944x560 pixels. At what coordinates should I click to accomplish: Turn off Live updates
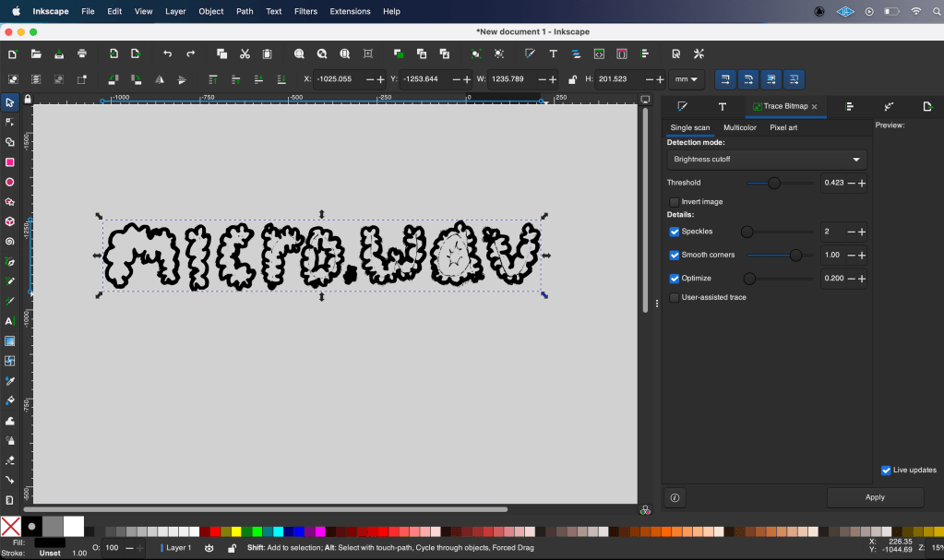886,471
